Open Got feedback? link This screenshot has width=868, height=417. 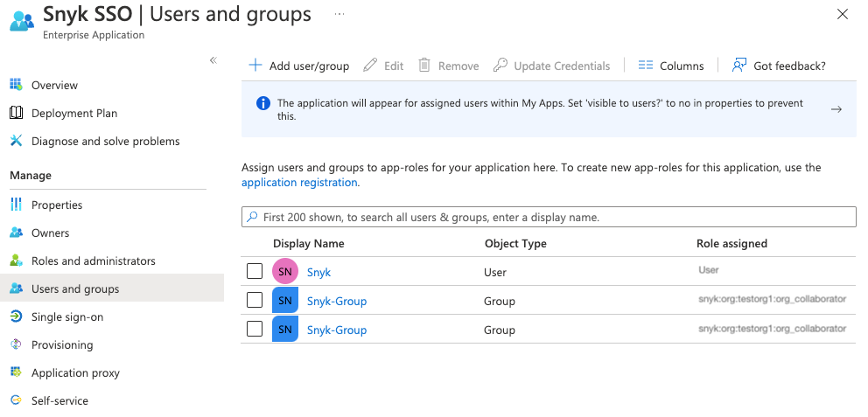pos(789,66)
